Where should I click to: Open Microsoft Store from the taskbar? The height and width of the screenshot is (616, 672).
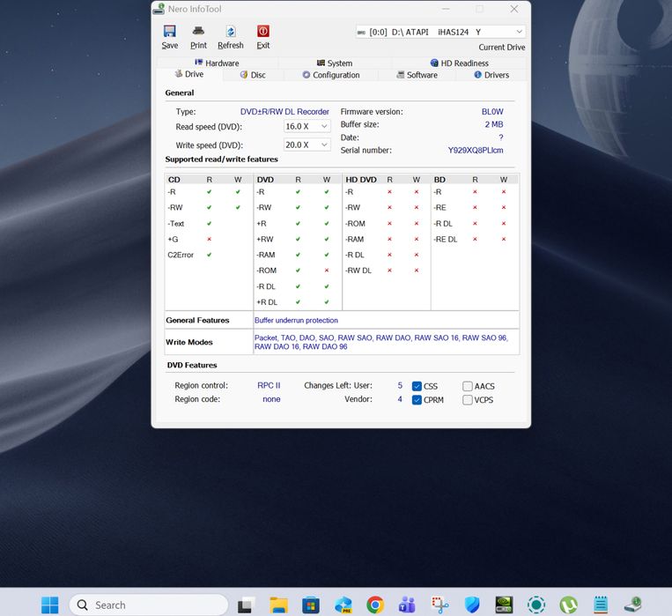tap(311, 605)
